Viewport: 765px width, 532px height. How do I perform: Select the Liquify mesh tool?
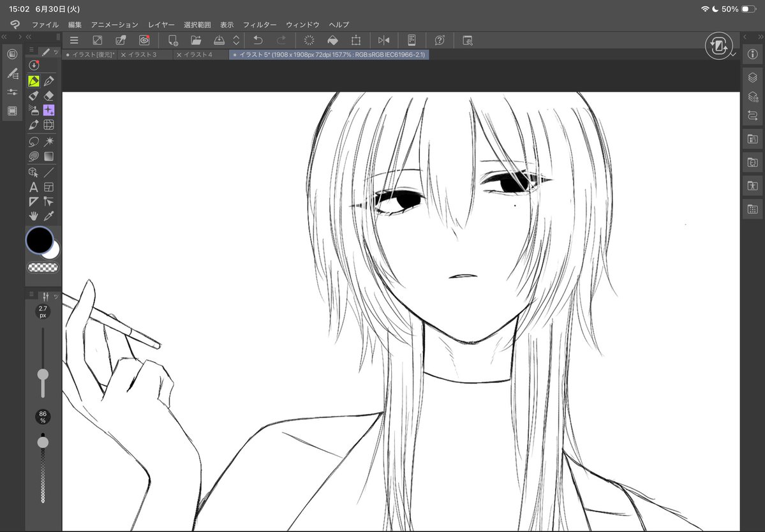48,125
